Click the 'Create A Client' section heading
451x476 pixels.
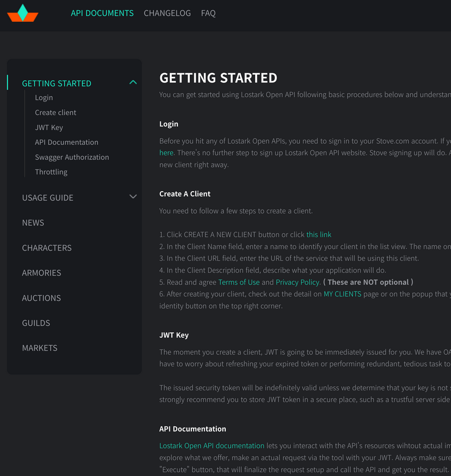[185, 194]
